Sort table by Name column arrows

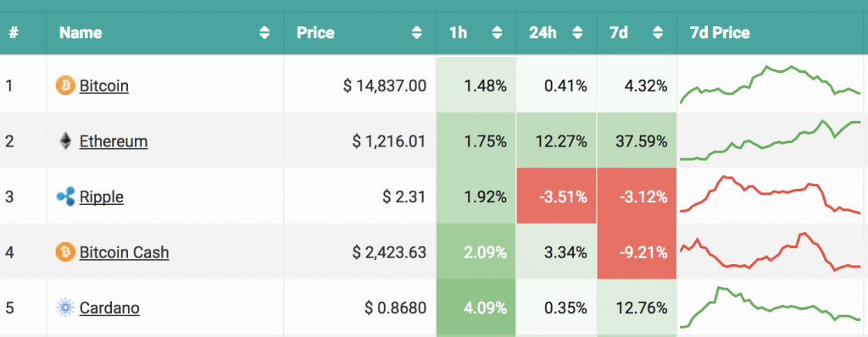(264, 33)
